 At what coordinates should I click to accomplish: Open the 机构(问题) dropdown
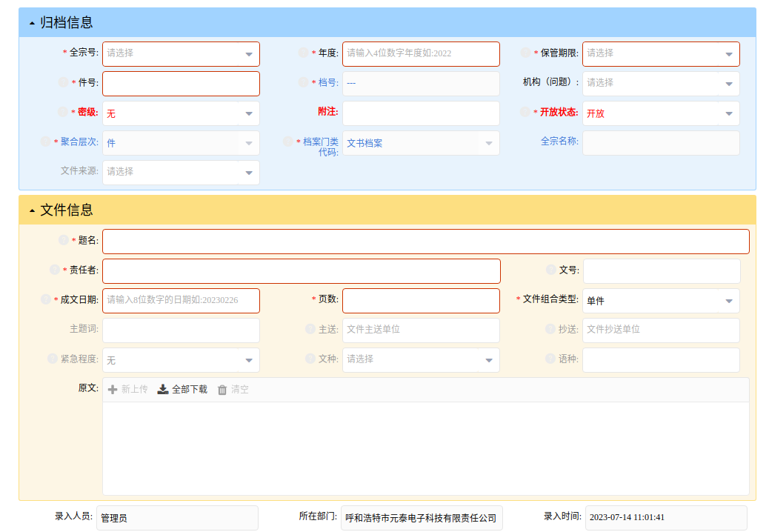point(661,84)
